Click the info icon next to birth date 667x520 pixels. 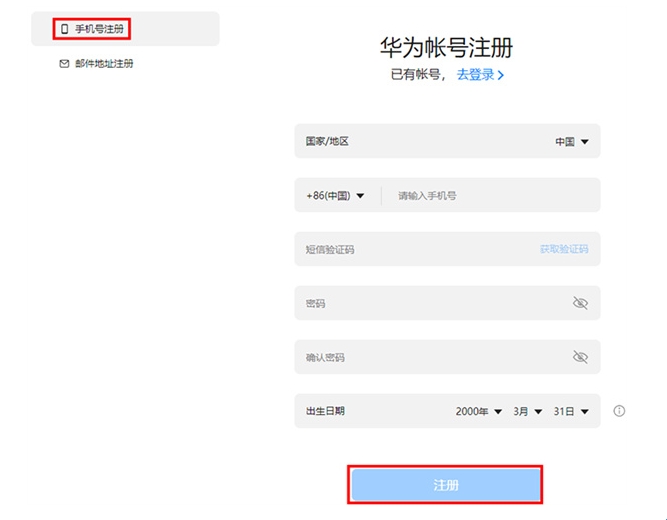point(619,411)
